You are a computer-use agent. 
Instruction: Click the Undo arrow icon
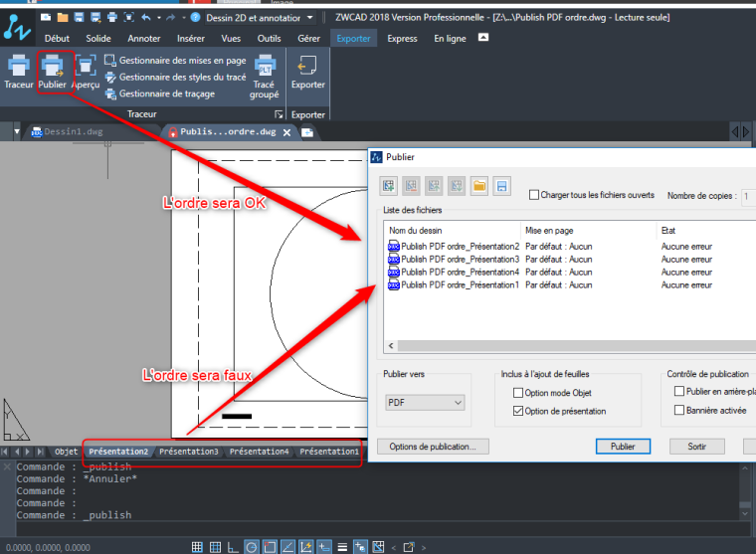coord(146,17)
